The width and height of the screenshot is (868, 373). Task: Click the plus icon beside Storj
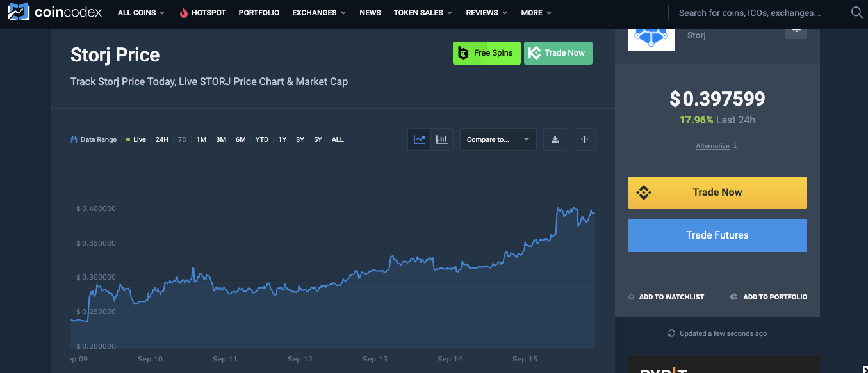coord(796,30)
